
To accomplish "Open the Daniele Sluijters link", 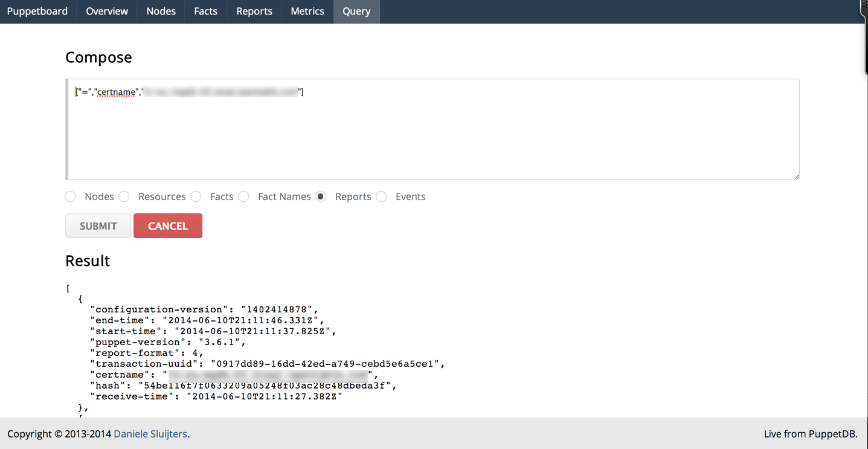I will pos(150,434).
